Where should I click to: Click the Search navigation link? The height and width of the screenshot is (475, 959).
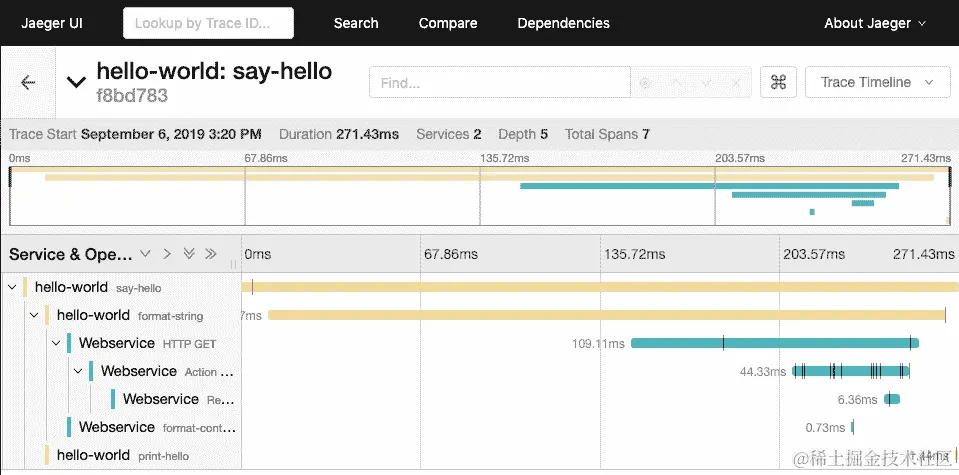pyautogui.click(x=356, y=23)
